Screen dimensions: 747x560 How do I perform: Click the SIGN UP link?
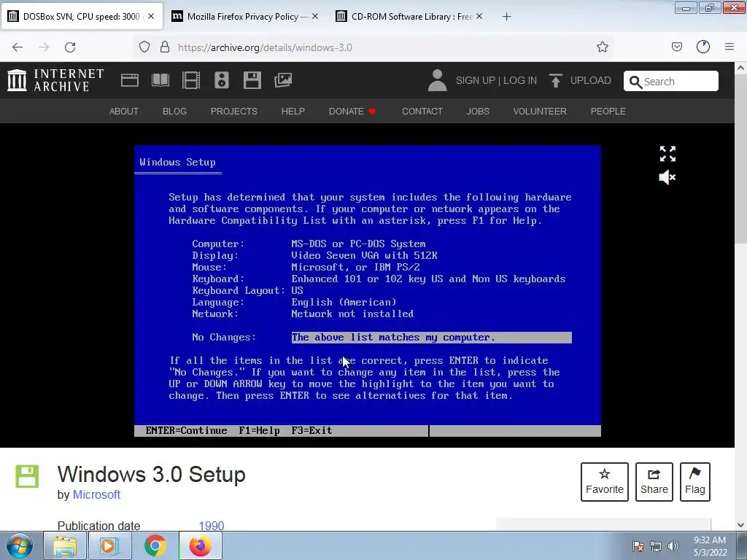click(476, 80)
